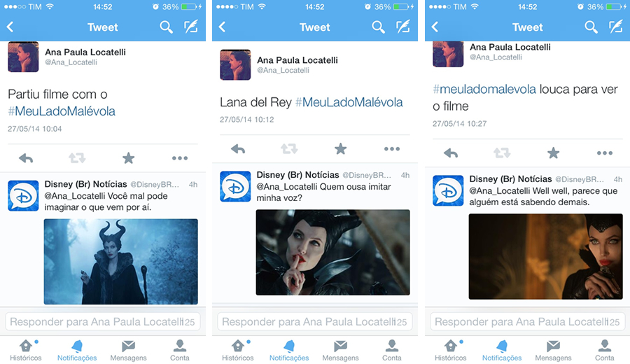Open Ana Paula Locatelli profile on 'louca para ver' tweet
630x364 pixels.
coord(510,47)
